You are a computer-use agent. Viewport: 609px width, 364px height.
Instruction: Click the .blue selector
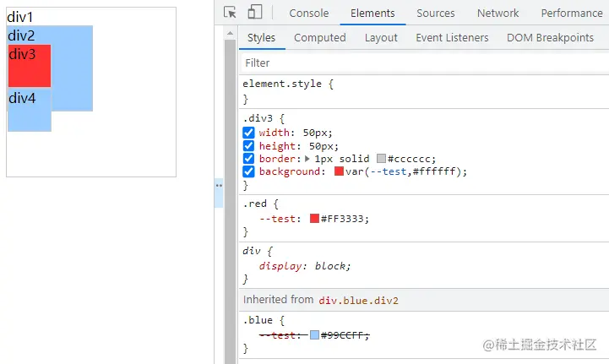point(258,320)
